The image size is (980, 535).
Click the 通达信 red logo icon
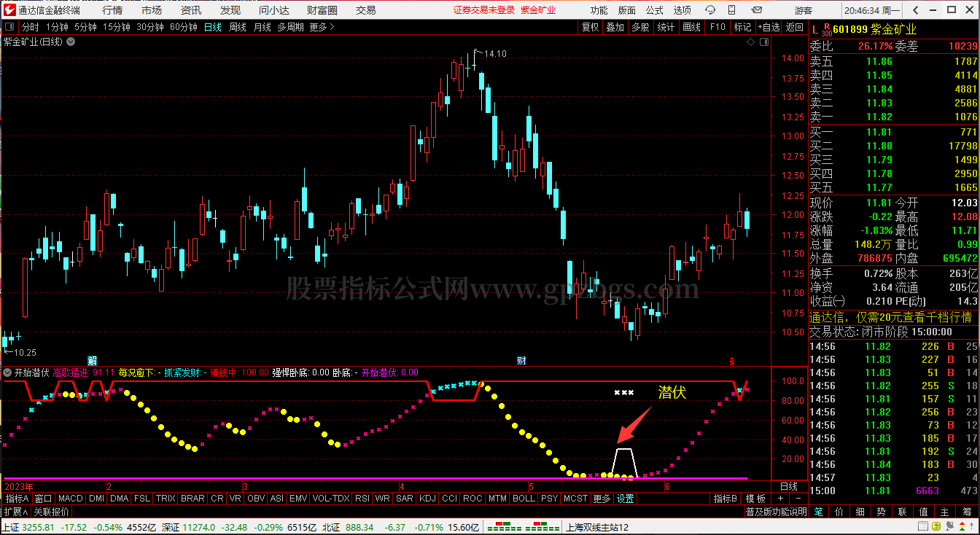click(x=9, y=10)
